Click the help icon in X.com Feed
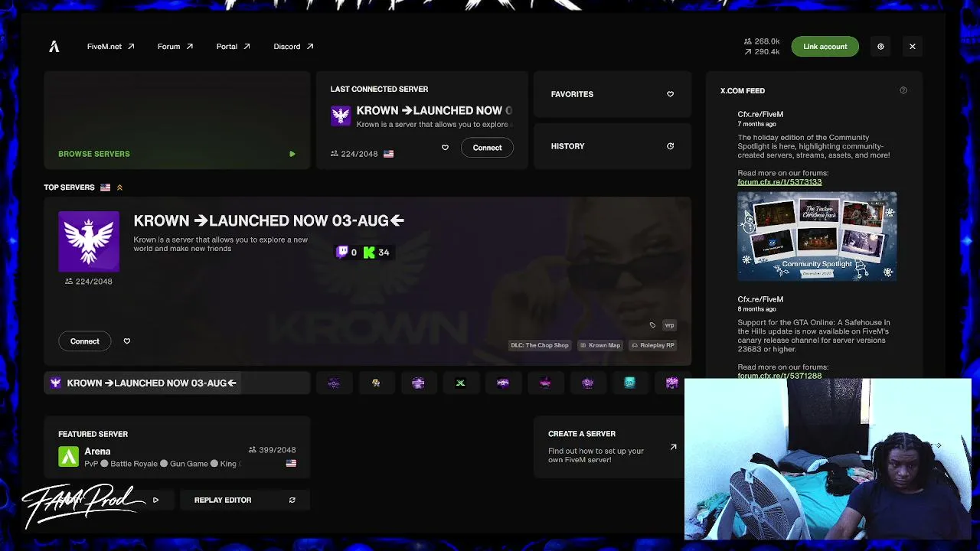 (x=903, y=91)
